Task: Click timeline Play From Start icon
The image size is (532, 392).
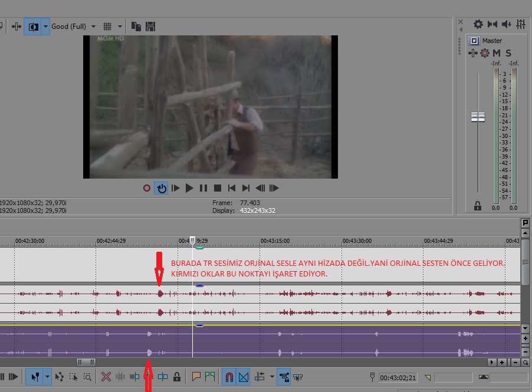Action: pyautogui.click(x=13, y=377)
